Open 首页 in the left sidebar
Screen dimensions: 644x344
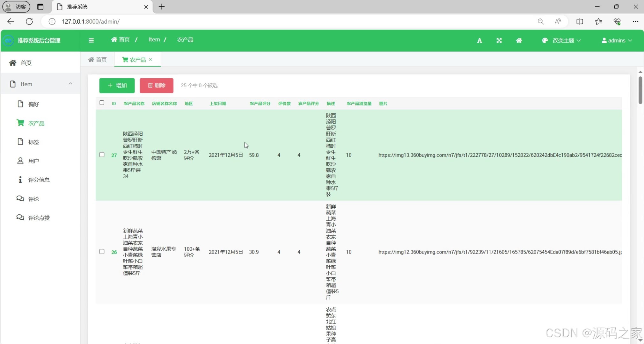pos(40,63)
